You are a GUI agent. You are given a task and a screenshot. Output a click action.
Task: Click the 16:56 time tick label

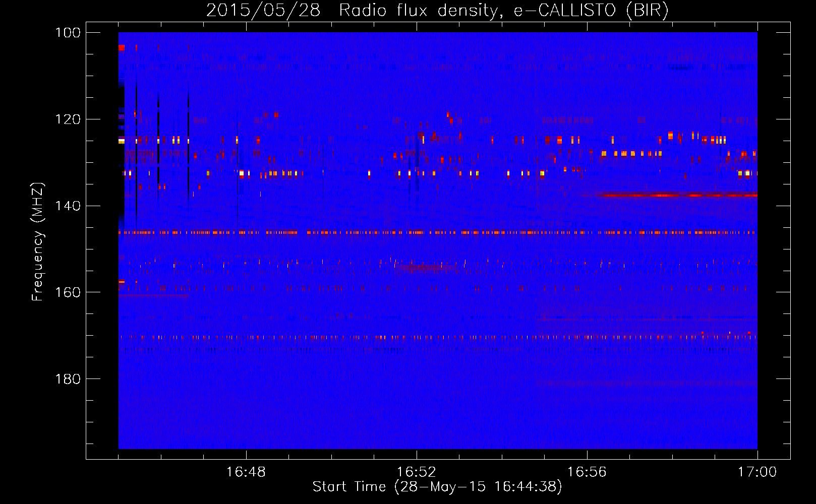point(587,472)
